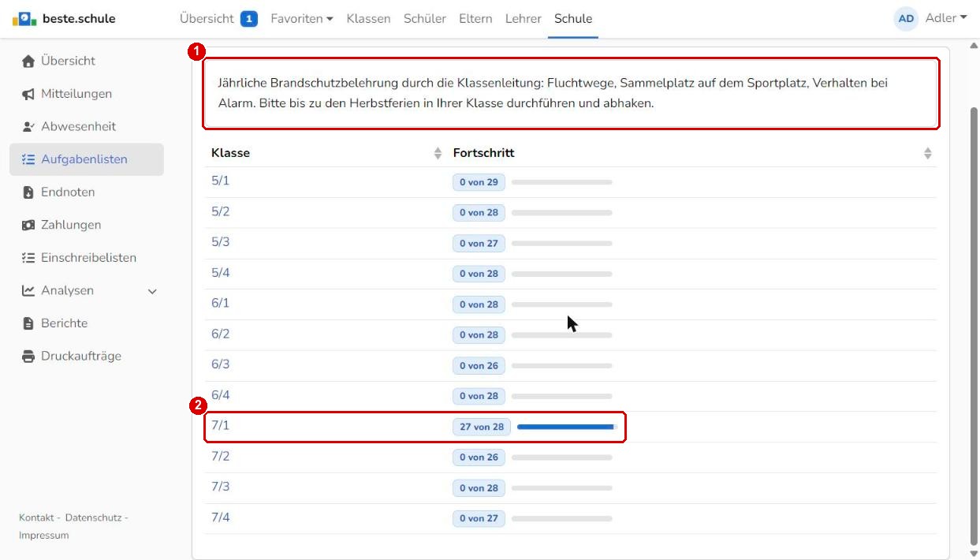Click the '0 von 27' badge for 5/3
Image resolution: width=980 pixels, height=560 pixels.
point(479,244)
